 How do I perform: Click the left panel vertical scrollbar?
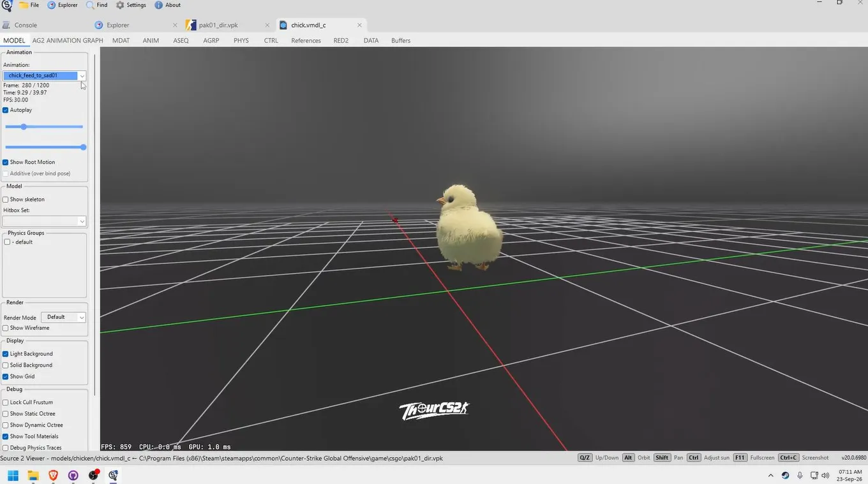click(94, 223)
